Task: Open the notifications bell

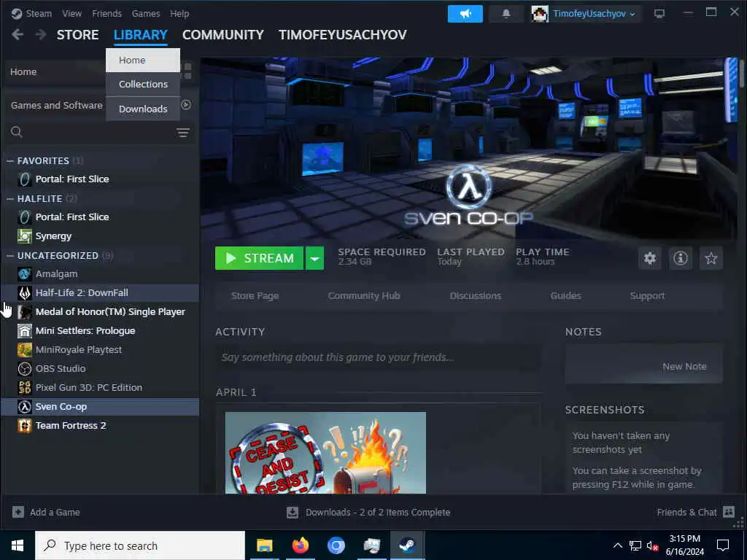Action: (506, 14)
